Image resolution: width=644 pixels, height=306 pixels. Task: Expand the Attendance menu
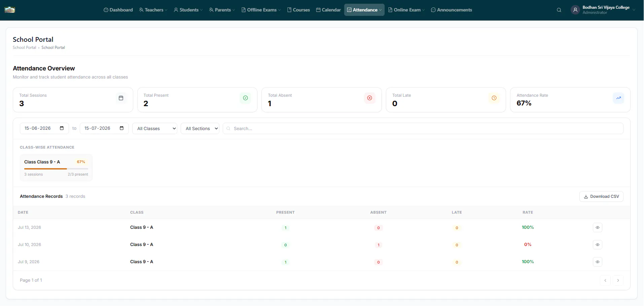364,10
